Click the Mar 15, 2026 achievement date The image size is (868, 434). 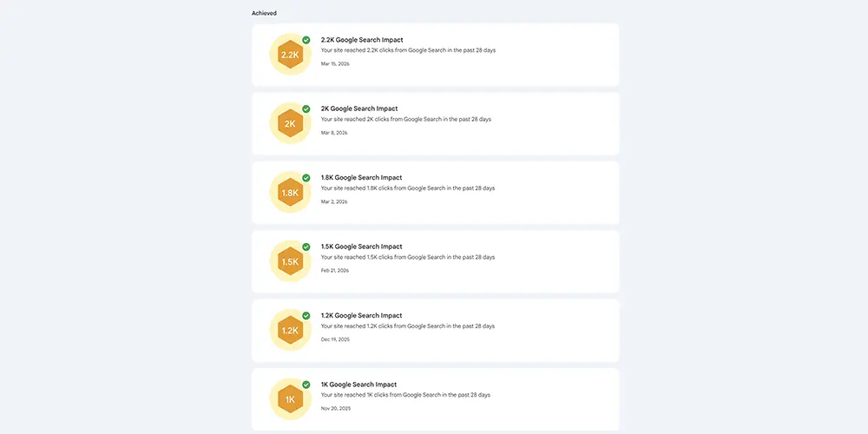(335, 64)
